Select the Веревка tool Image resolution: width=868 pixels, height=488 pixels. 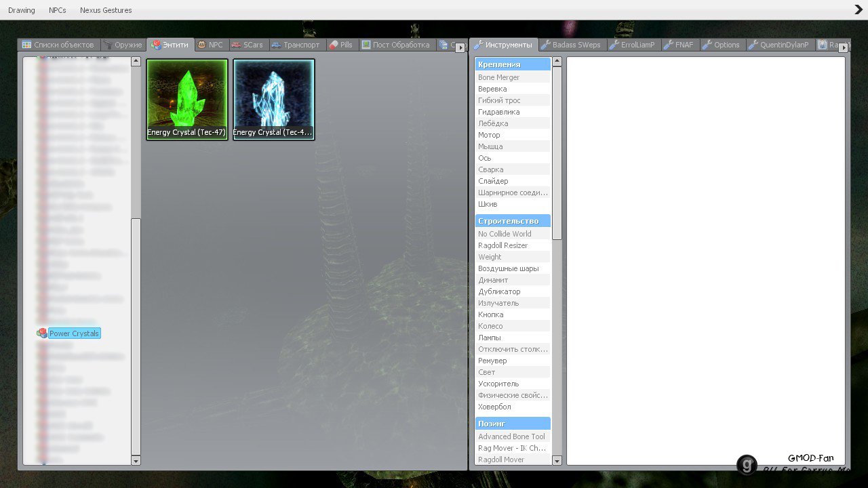(x=513, y=89)
